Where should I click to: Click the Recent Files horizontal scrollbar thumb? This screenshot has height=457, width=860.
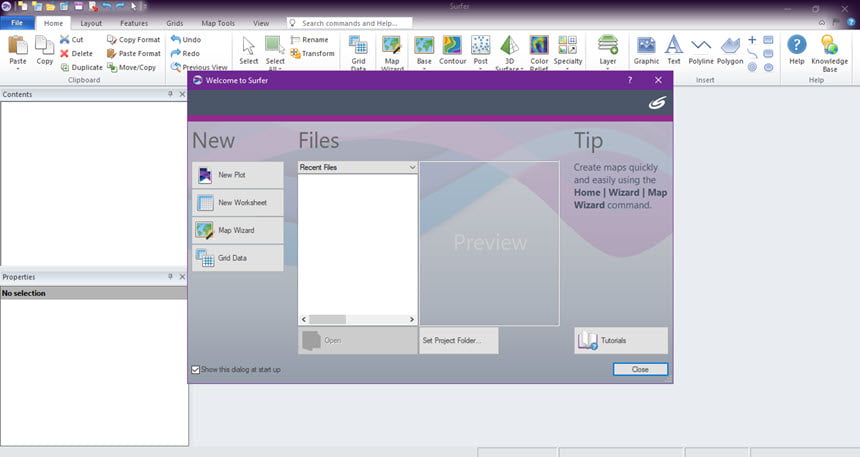(327, 319)
